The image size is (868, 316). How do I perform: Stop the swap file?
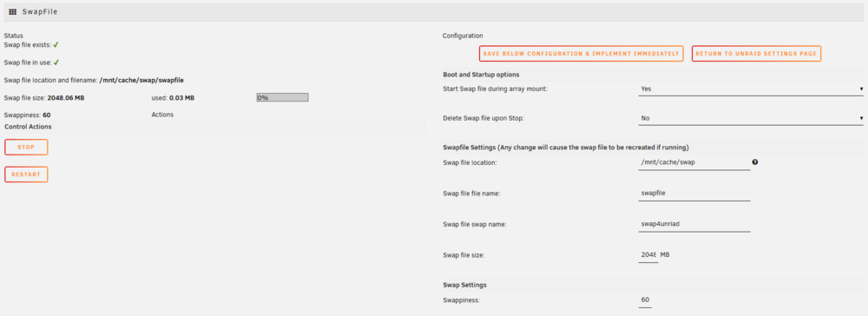26,148
